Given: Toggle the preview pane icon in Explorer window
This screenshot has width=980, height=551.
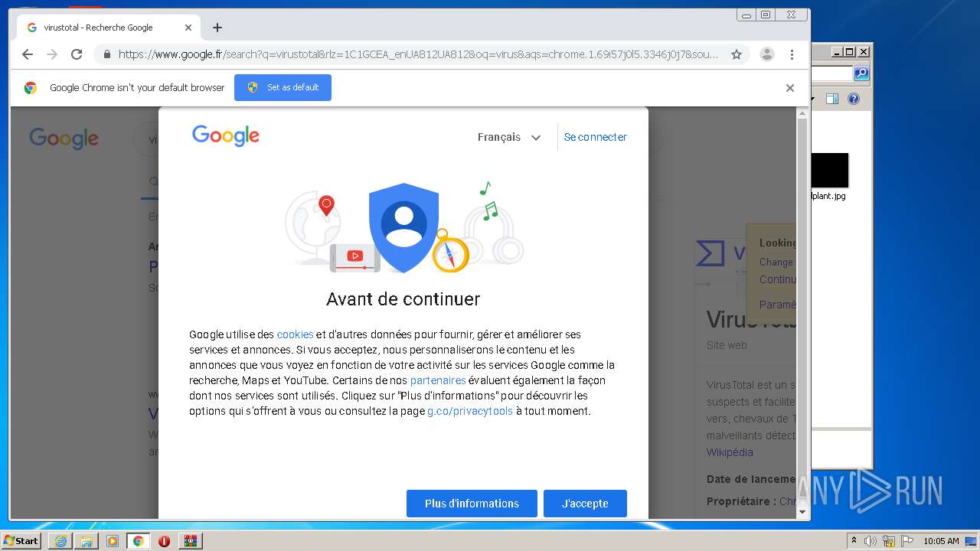Looking at the screenshot, I should (832, 99).
